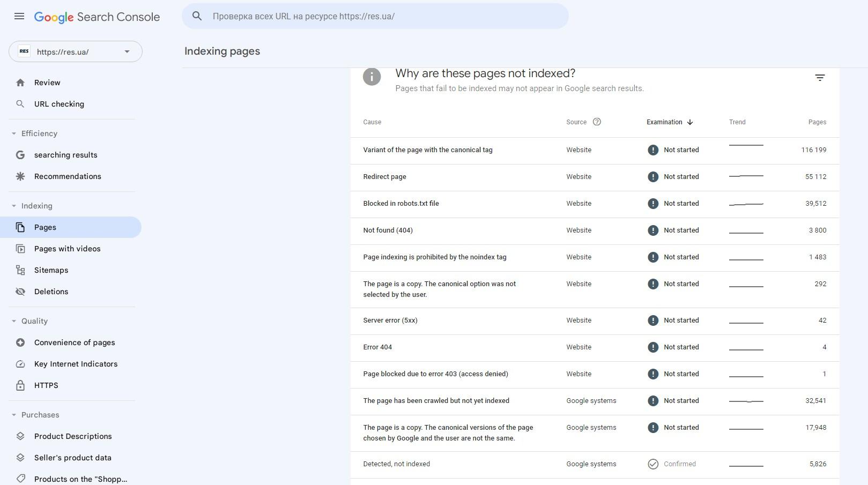Click the Server error (5xx) trend line
Image resolution: width=868 pixels, height=485 pixels.
[746, 322]
